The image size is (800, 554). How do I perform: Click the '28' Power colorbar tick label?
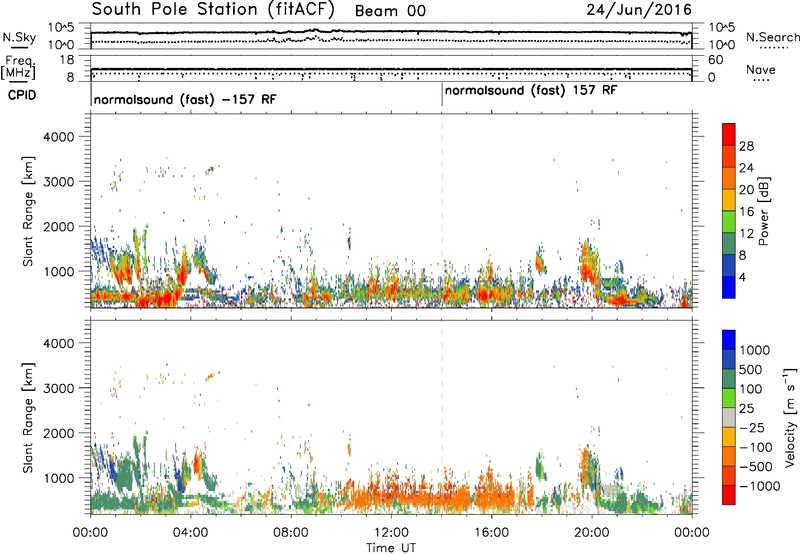[x=746, y=146]
